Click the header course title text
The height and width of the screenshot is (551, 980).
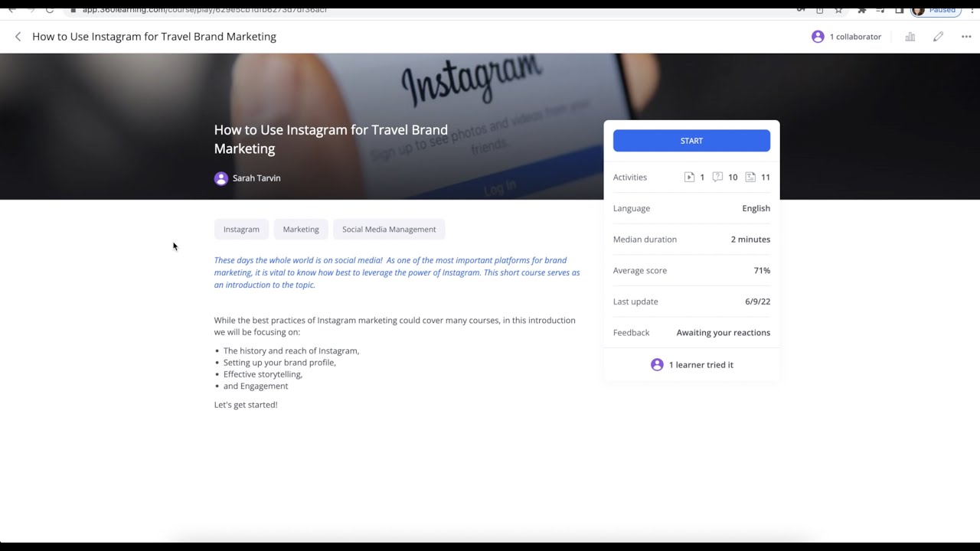pyautogui.click(x=154, y=37)
